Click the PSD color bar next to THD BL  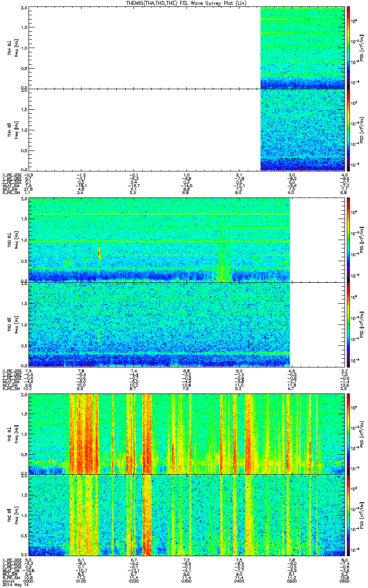point(349,240)
